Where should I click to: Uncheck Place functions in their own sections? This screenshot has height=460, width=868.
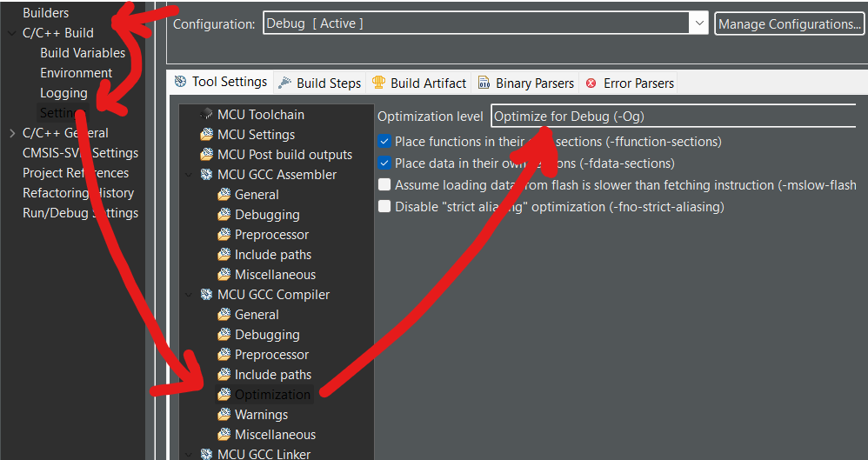[384, 141]
